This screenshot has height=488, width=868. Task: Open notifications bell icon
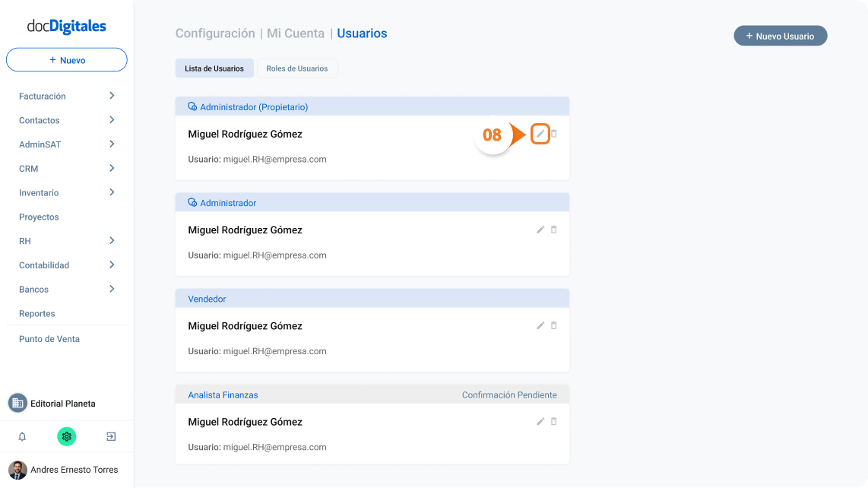click(x=22, y=436)
